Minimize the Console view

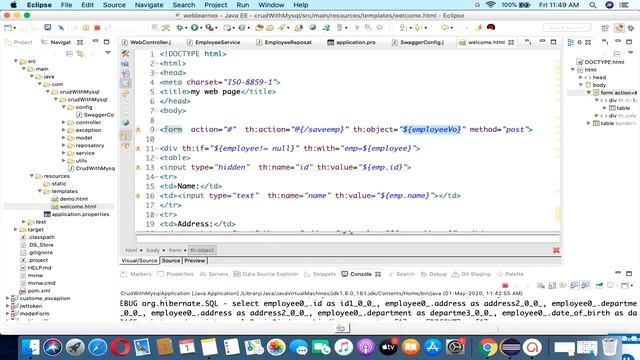click(618, 273)
